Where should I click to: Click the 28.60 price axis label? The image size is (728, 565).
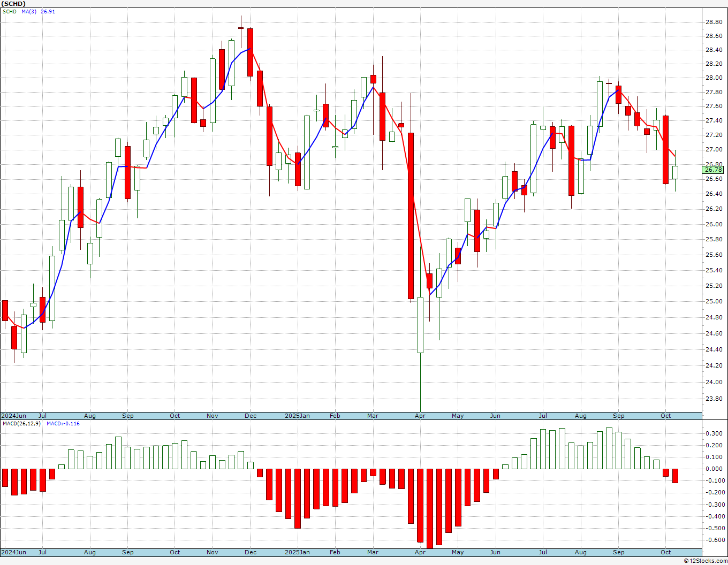[x=714, y=36]
